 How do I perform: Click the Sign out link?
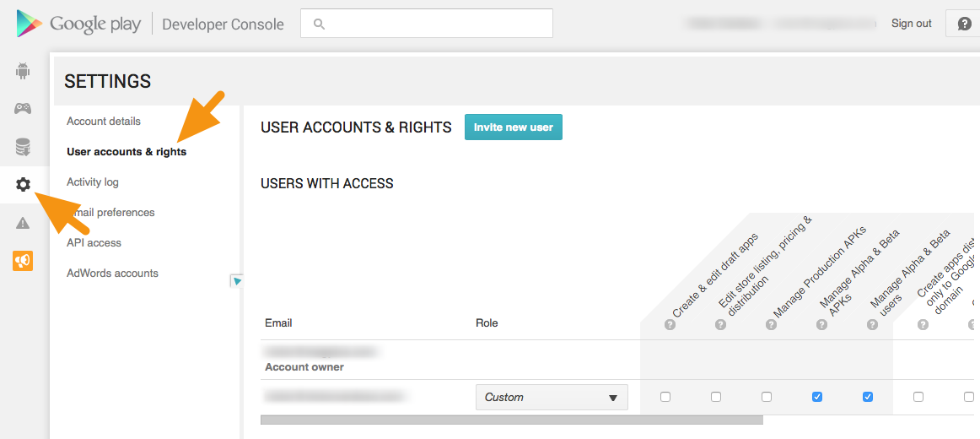point(911,24)
